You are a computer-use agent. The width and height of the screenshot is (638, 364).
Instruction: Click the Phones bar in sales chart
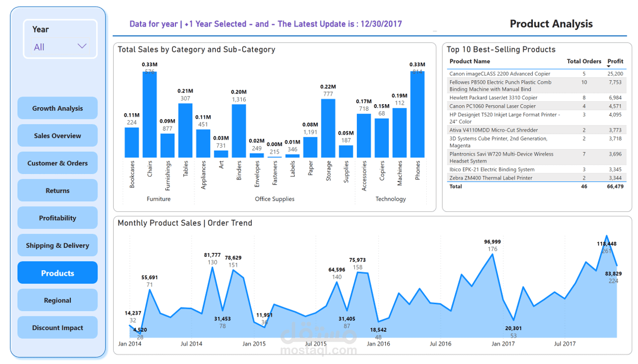point(418,115)
